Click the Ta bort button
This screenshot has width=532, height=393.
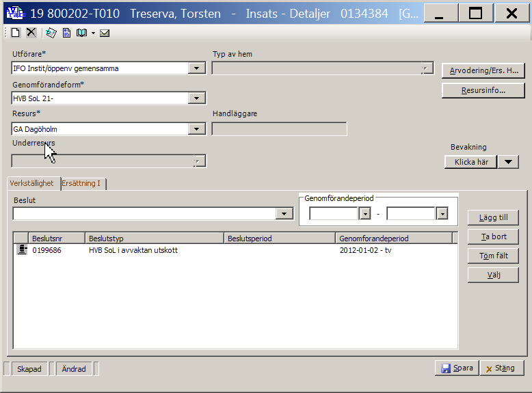(493, 236)
